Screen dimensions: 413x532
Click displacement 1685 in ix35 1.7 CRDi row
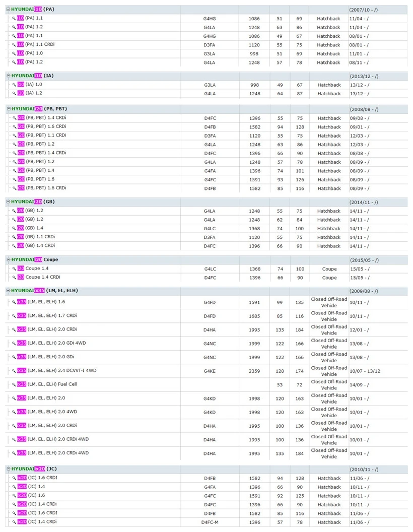tap(254, 316)
